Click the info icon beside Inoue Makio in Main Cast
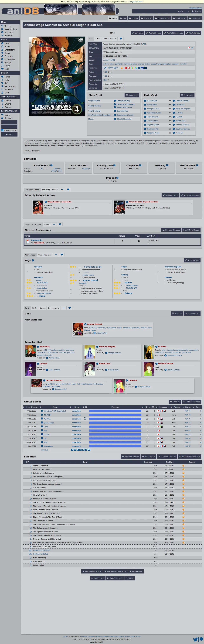This screenshot has width=204, height=644. [x=145, y=101]
